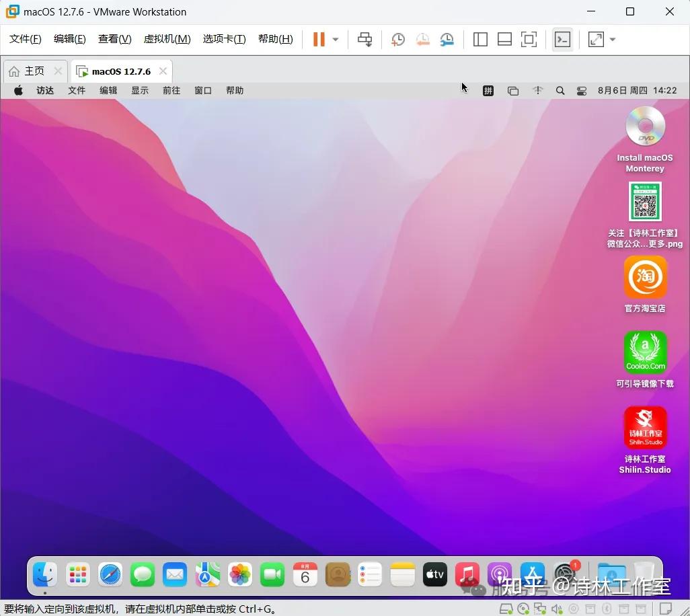This screenshot has width=690, height=616.
Task: Open Calendar from the Dock
Action: click(x=305, y=574)
